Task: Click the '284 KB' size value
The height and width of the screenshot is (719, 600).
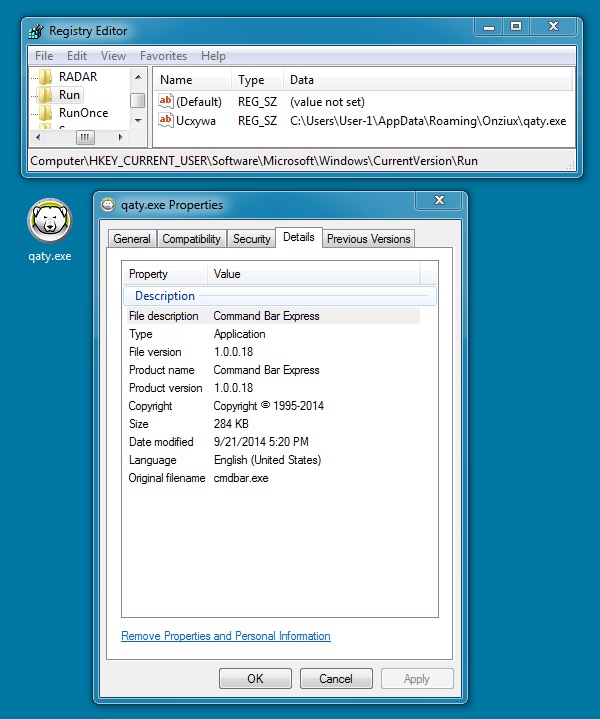Action: (x=231, y=424)
